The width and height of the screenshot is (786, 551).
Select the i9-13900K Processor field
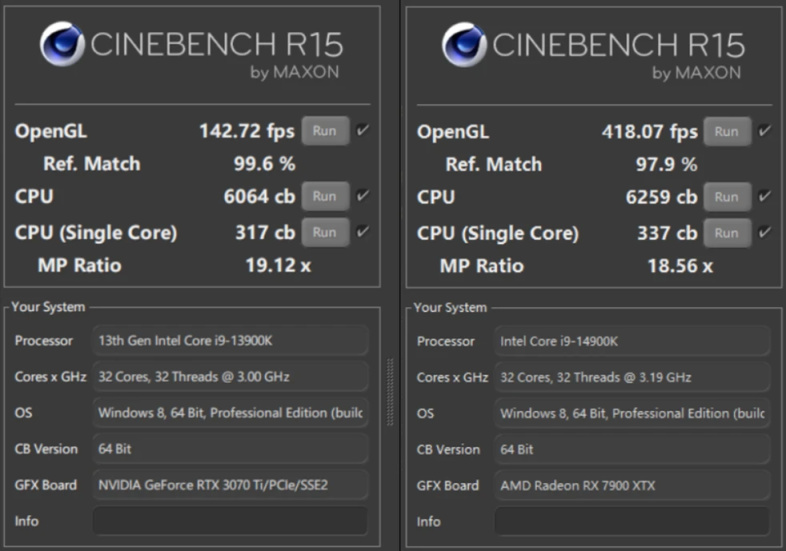(x=230, y=341)
